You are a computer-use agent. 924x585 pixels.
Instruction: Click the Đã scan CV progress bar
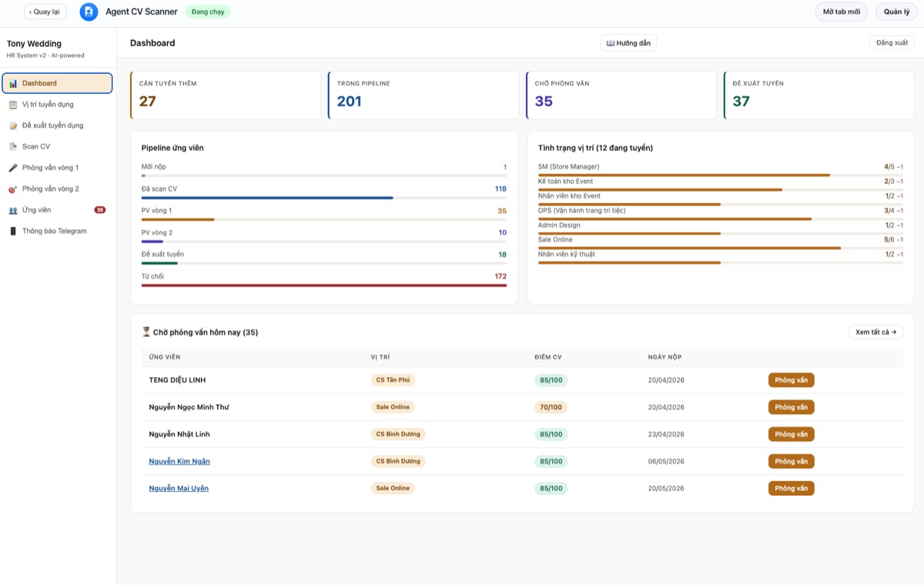point(324,198)
